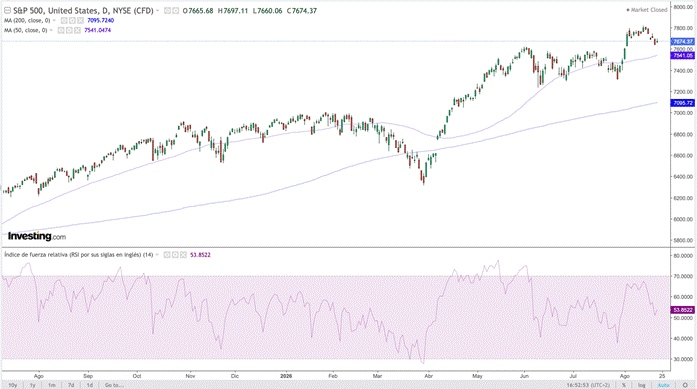Image resolution: width=697 pixels, height=389 pixels.
Task: Toggle the log scale option
Action: click(x=641, y=385)
